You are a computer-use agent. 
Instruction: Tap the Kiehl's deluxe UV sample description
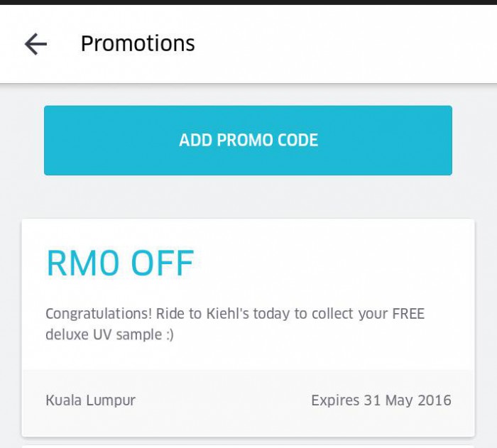(235, 324)
